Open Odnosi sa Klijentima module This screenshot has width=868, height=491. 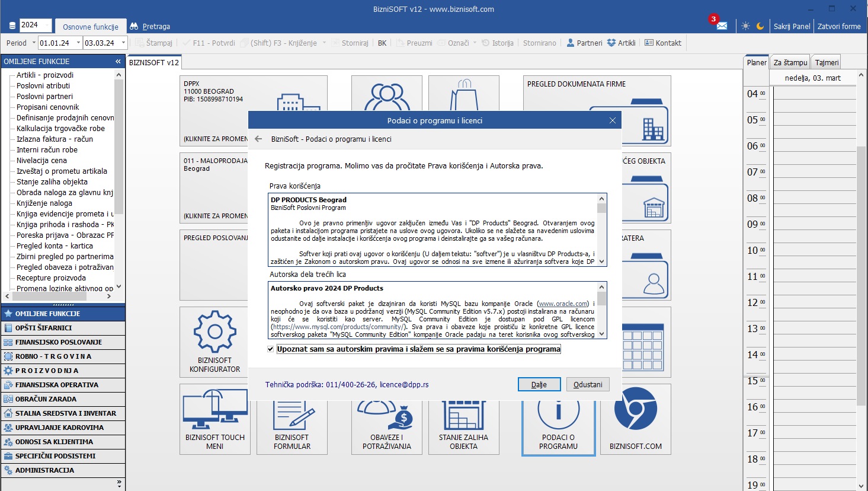(63, 442)
